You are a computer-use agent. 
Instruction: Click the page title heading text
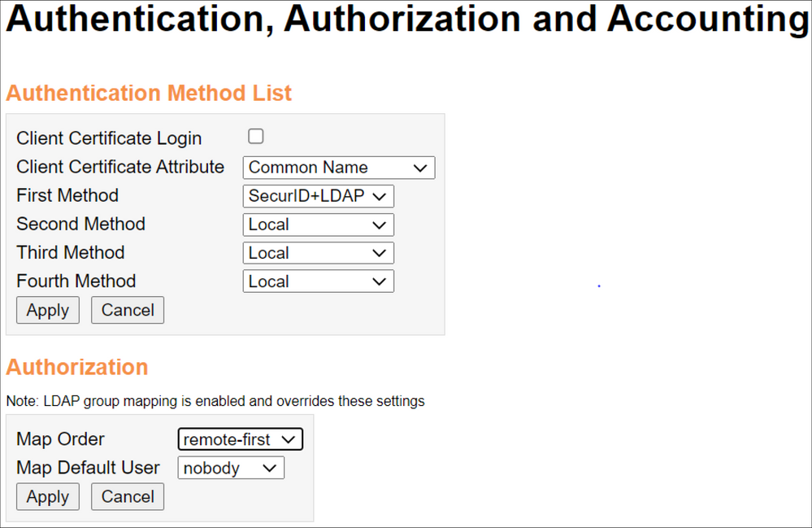406,20
